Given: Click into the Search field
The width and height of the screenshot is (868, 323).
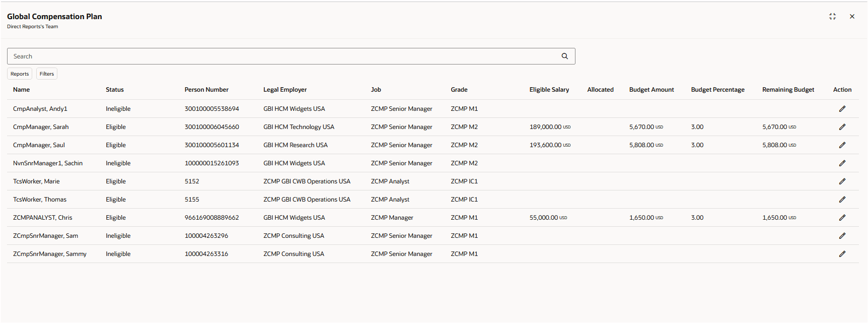Looking at the screenshot, I should [282, 56].
